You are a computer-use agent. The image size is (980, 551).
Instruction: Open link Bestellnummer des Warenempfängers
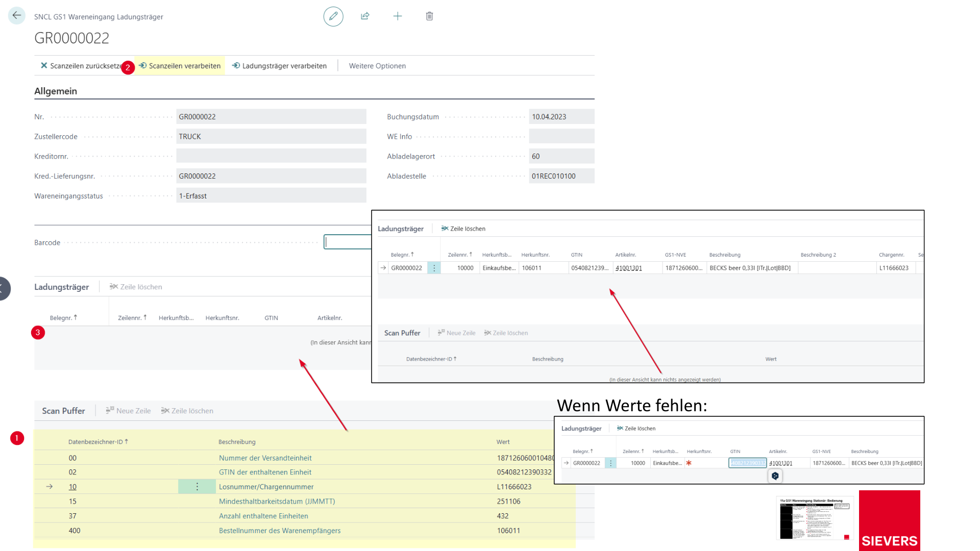[x=280, y=531]
